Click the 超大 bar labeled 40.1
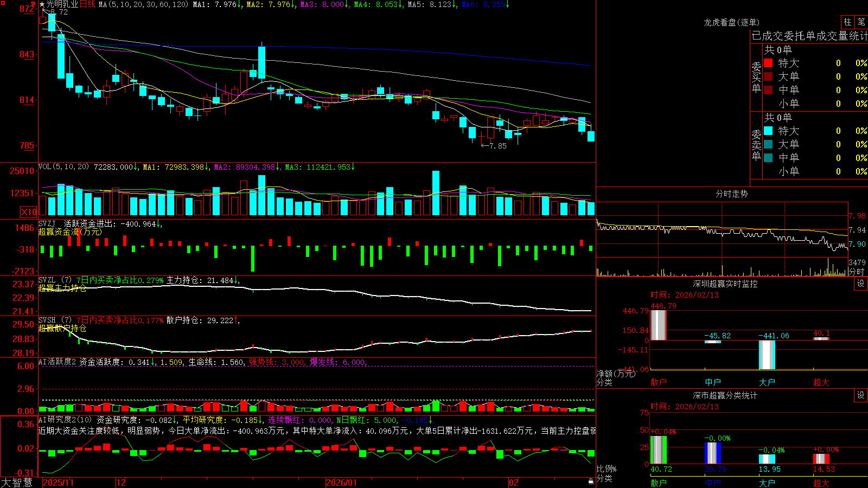 [x=821, y=338]
